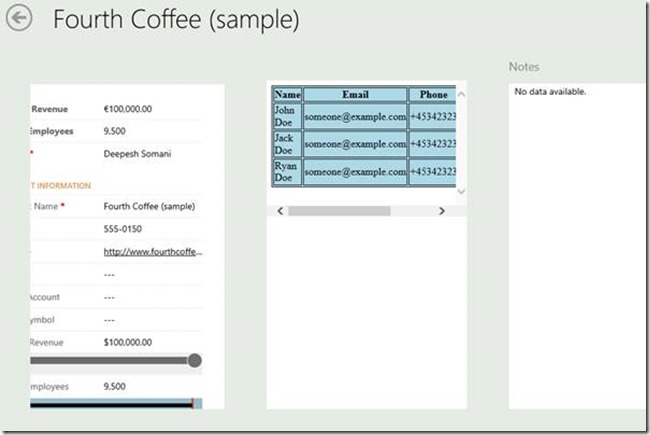This screenshot has height=435, width=650.
Task: Click the Phone column header
Action: point(434,95)
